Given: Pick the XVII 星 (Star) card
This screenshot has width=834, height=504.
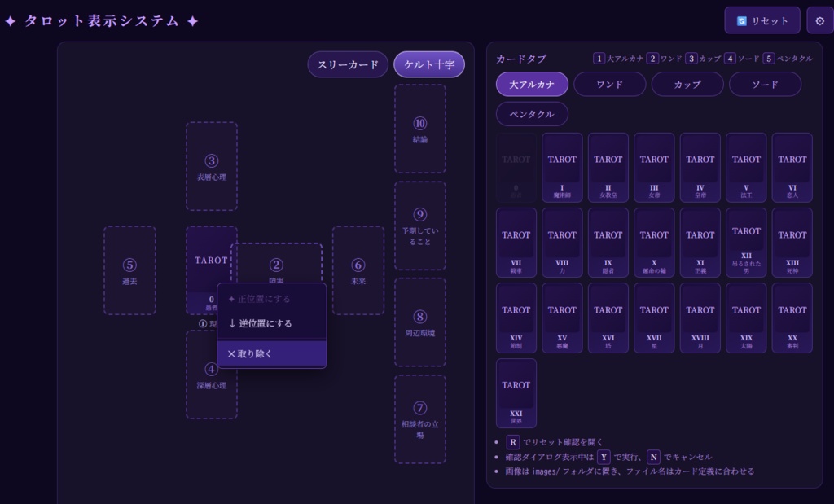Looking at the screenshot, I should pyautogui.click(x=654, y=318).
